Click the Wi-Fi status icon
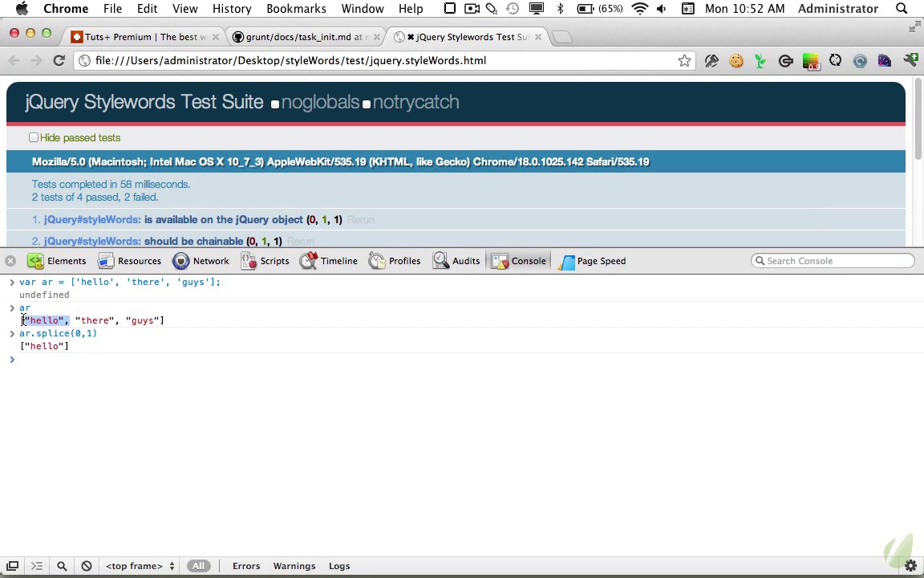924x578 pixels. click(639, 8)
